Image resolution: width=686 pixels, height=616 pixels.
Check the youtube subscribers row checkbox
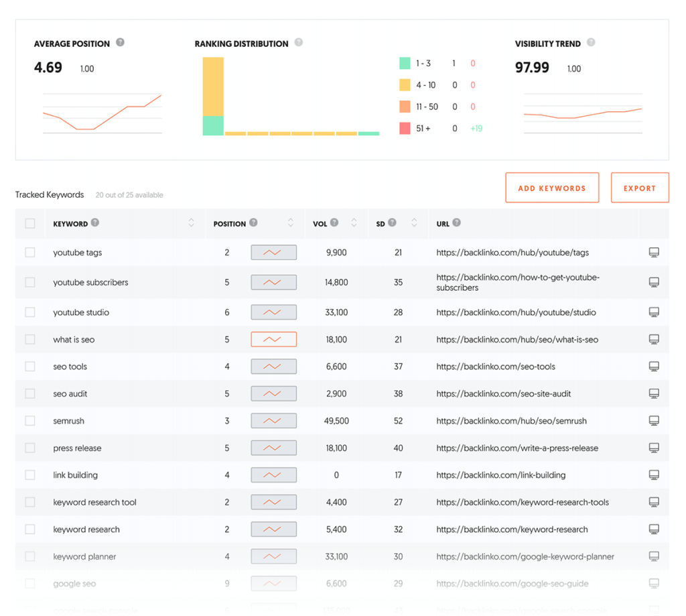30,282
